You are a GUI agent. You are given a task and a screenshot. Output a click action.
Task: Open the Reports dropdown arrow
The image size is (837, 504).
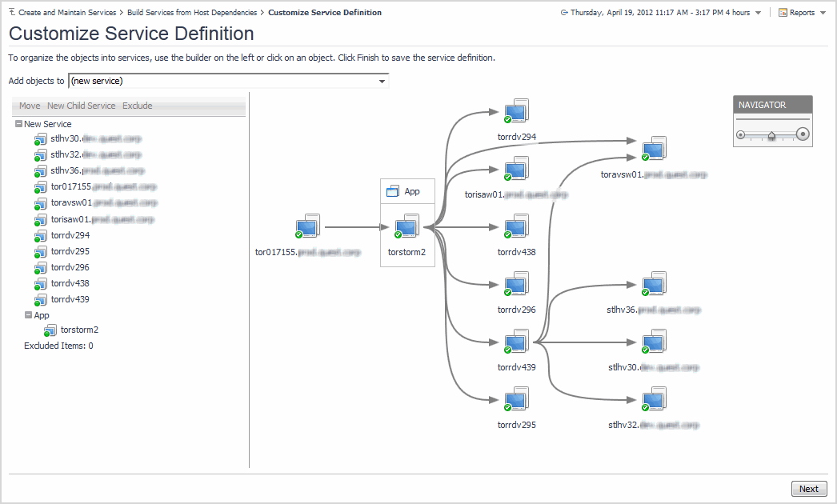point(823,13)
